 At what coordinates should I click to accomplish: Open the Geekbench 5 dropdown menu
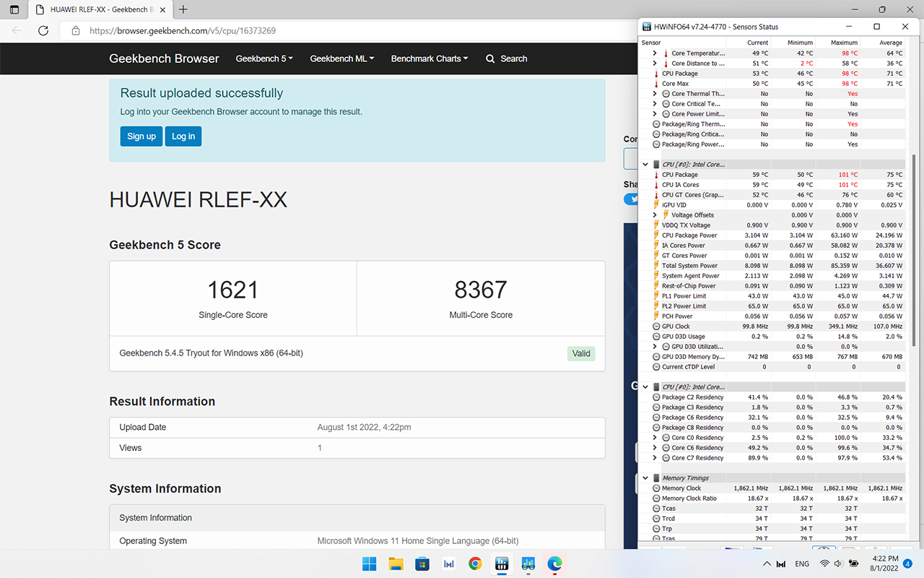coord(264,59)
